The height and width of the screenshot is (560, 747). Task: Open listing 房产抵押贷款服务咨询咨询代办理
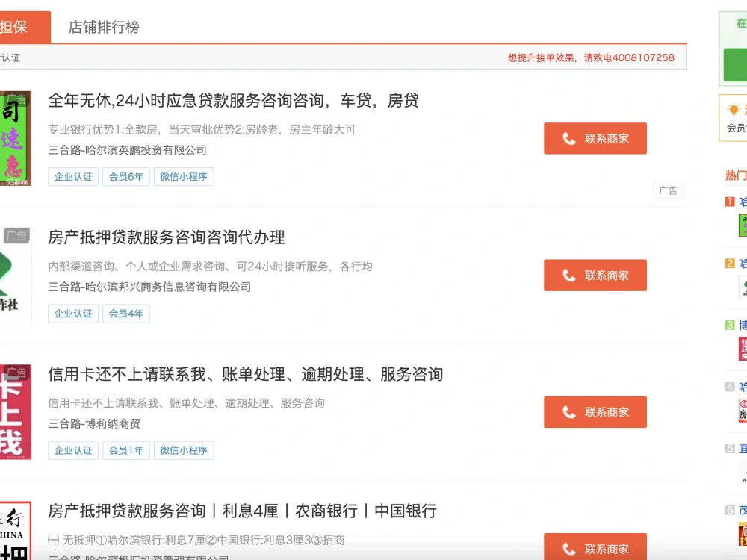pos(167,237)
